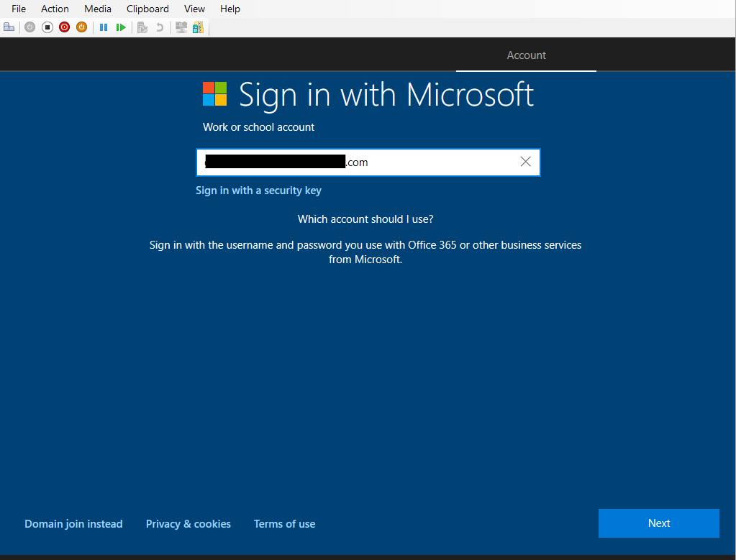Choose Domain join instead link
This screenshot has height=560, width=736.
(x=73, y=524)
